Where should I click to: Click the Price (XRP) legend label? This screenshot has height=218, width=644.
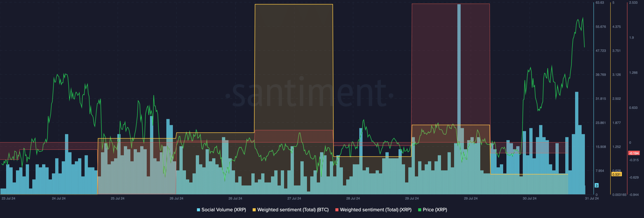pyautogui.click(x=435, y=210)
